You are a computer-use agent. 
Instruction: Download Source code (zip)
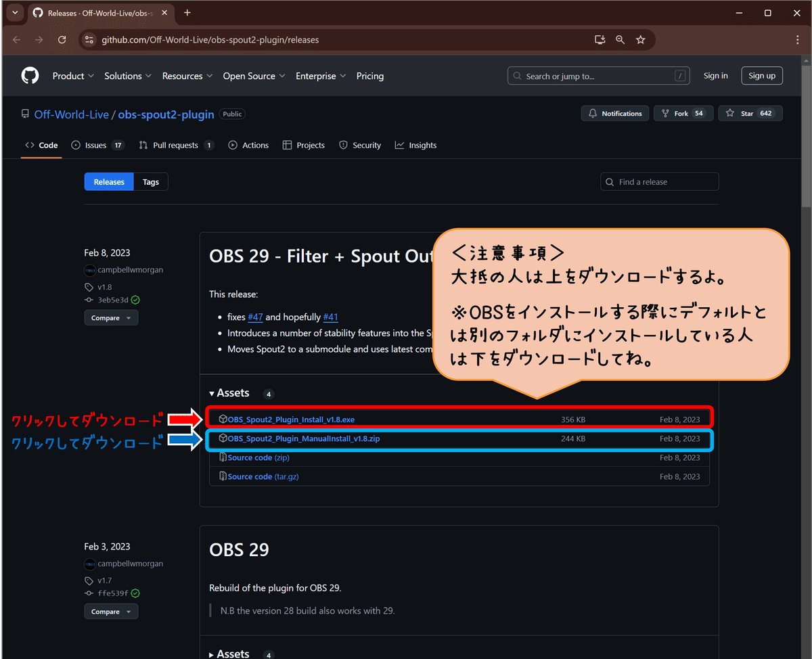tap(258, 457)
